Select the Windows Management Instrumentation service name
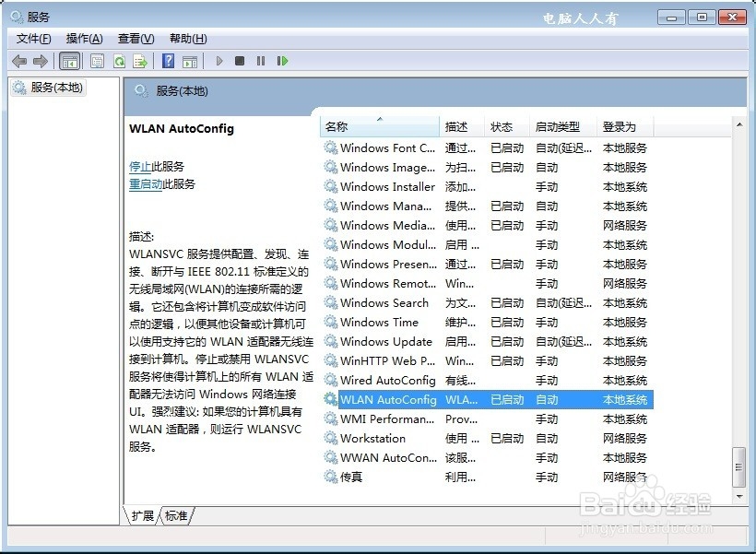 click(x=385, y=206)
